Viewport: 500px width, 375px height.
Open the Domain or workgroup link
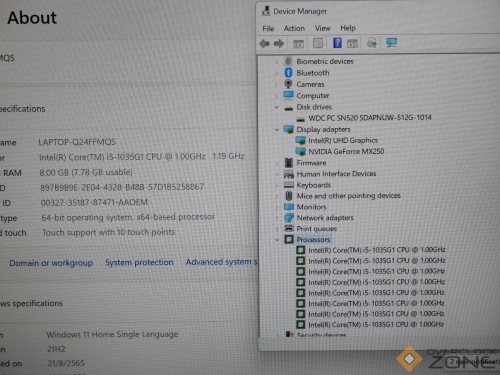(51, 263)
